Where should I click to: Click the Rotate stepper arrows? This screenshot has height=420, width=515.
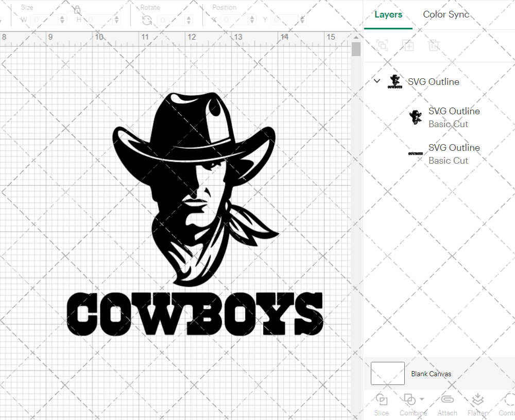[x=189, y=20]
